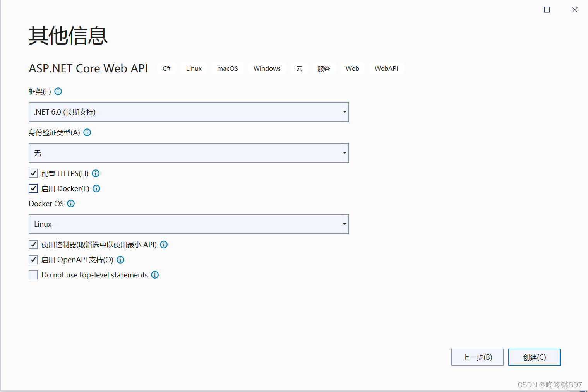Viewport: 588px width, 392px height.
Task: Click the WebAPI tag
Action: 386,68
